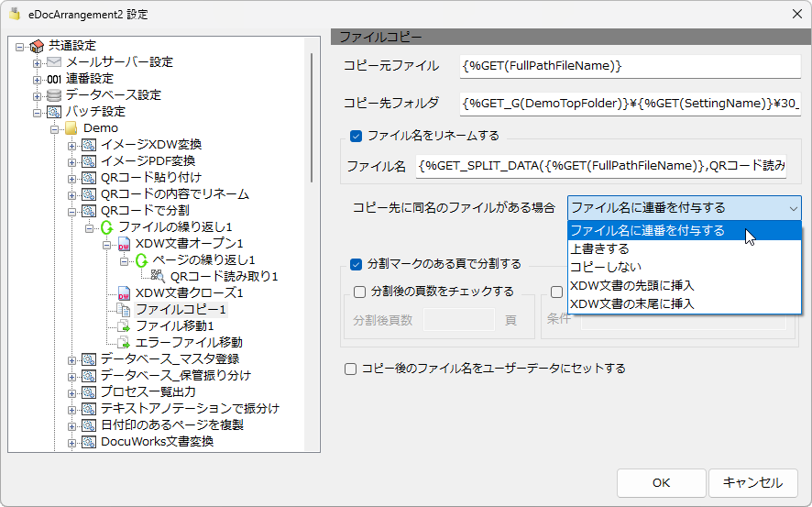
Task: Toggle the checkbox partly hidden behind the dropdown list
Action: (x=556, y=292)
